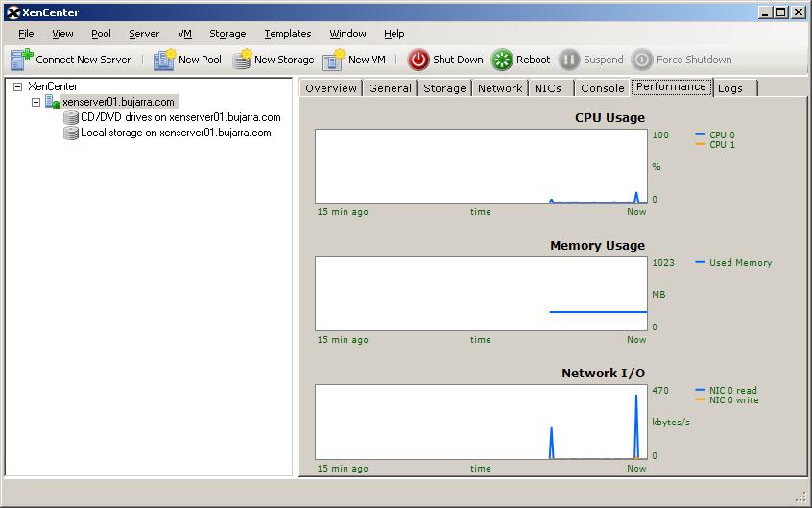This screenshot has width=812, height=508.
Task: Switch to the Console tab
Action: 602,88
